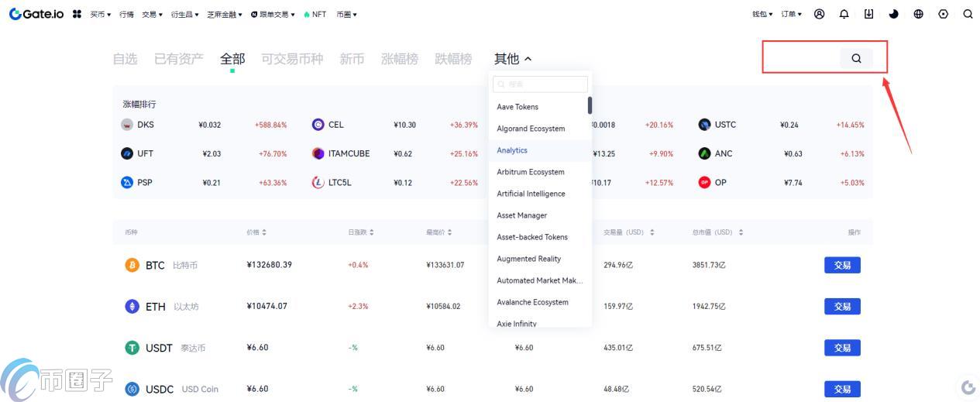Click the magnifier button in the market search box
This screenshot has height=402, width=980.
(x=856, y=58)
